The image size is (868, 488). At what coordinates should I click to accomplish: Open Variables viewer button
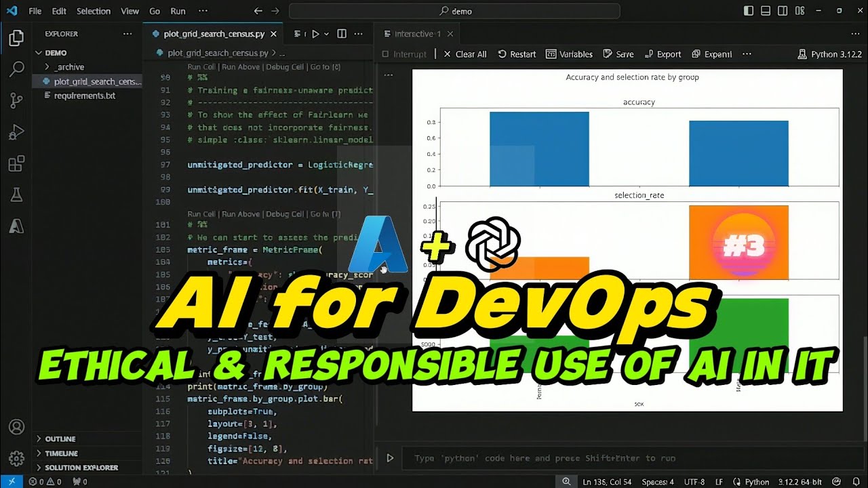click(x=569, y=54)
